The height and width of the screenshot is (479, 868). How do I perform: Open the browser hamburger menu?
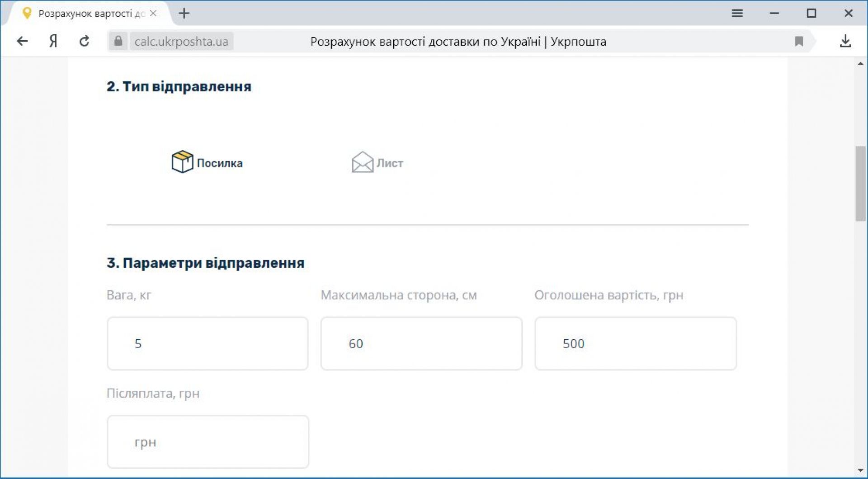[x=737, y=13]
